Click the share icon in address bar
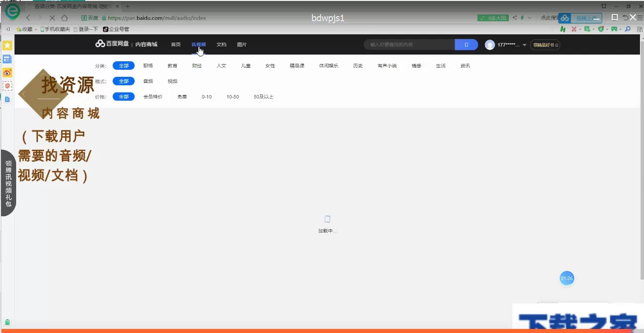 [x=515, y=18]
